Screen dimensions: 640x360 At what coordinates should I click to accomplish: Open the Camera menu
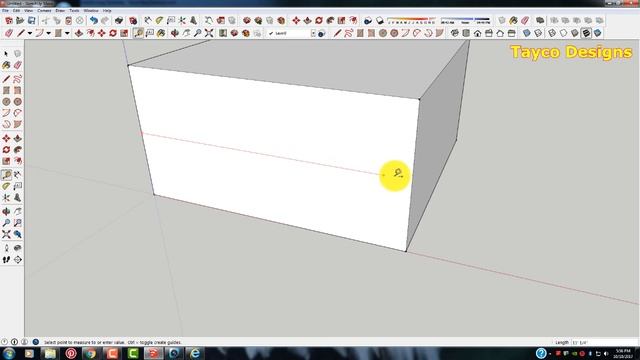44,11
